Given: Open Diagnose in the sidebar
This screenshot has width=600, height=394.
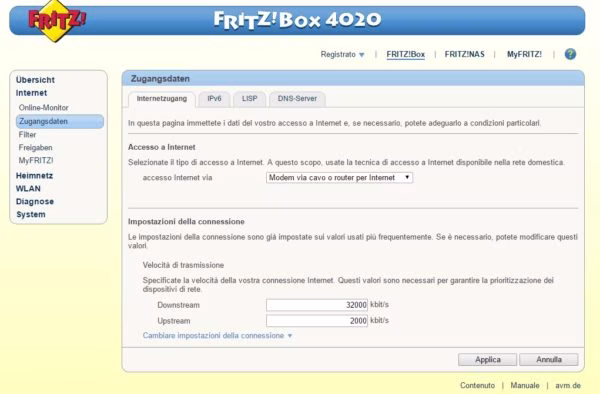Looking at the screenshot, I should click(35, 202).
